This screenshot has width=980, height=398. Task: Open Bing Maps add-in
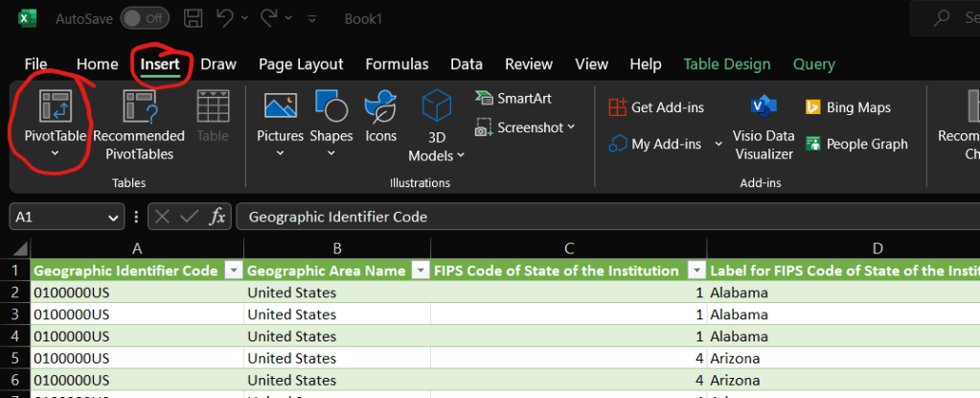click(x=848, y=107)
